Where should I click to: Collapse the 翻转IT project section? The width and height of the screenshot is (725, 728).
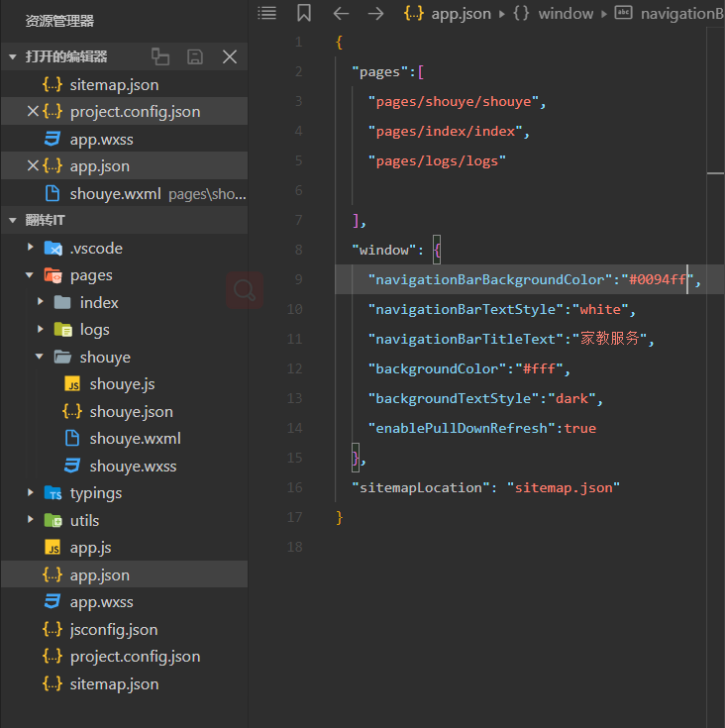(x=13, y=220)
